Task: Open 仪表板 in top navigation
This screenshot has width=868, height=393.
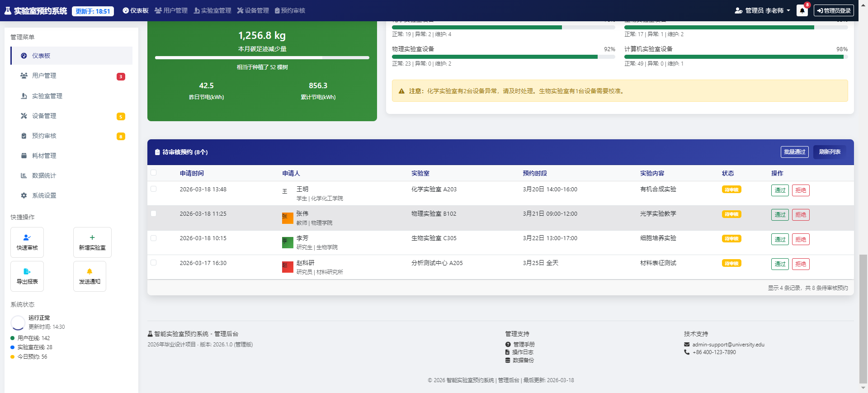Action: coord(136,10)
